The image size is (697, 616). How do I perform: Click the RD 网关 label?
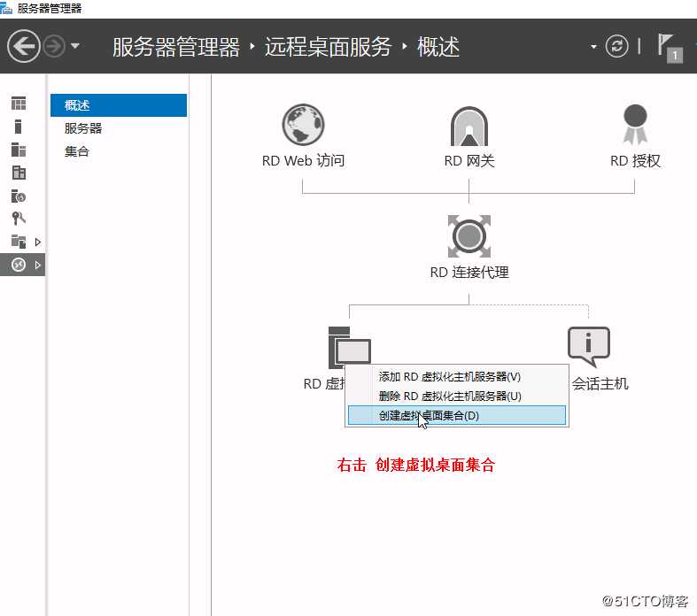pos(469,161)
